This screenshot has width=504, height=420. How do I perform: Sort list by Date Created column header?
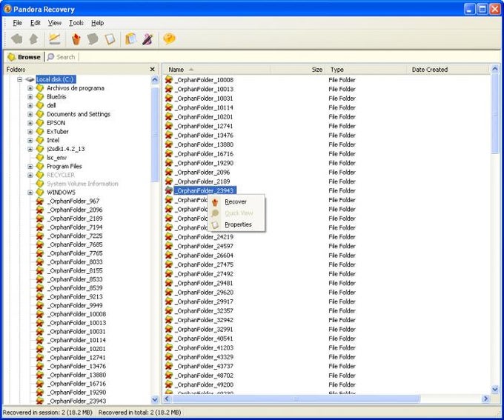coord(448,70)
